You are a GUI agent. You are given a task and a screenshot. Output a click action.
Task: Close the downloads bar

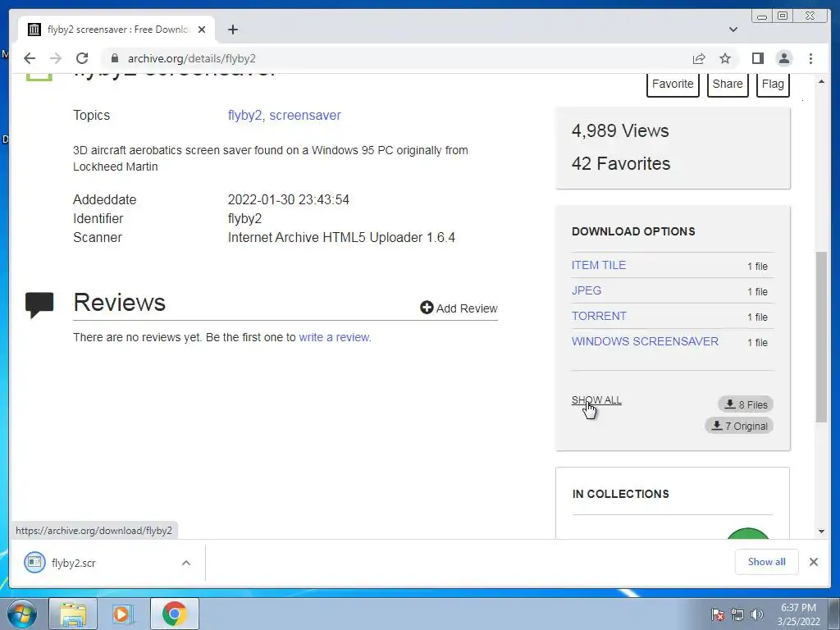(814, 562)
